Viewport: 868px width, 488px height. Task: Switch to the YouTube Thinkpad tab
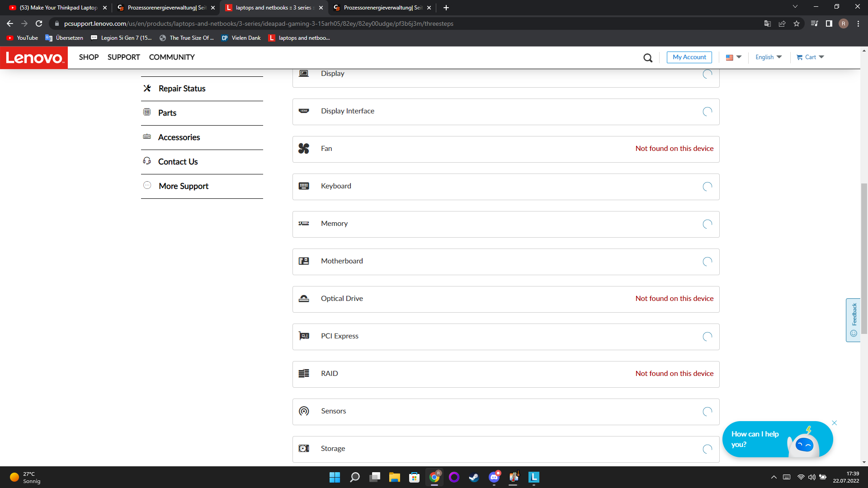tap(58, 8)
